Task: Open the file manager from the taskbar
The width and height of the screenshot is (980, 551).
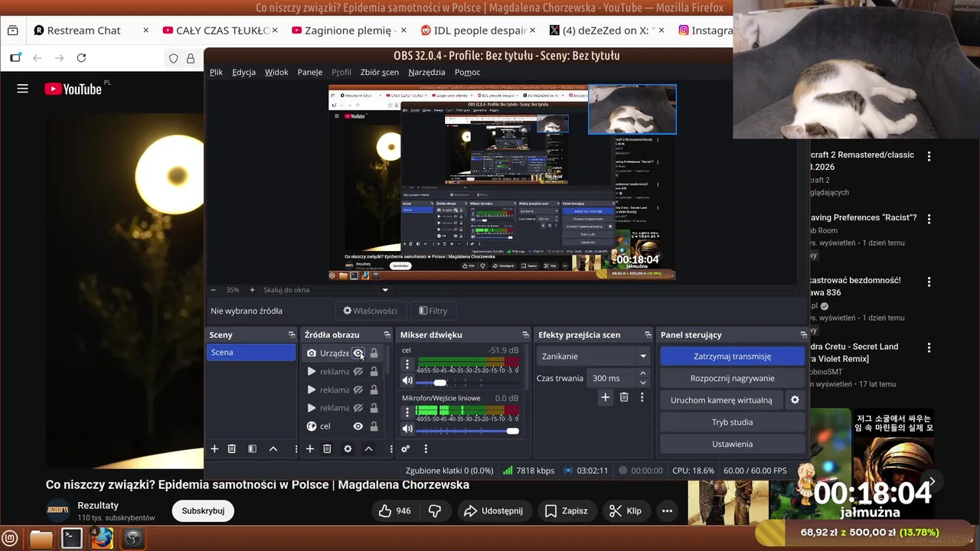Action: point(41,538)
